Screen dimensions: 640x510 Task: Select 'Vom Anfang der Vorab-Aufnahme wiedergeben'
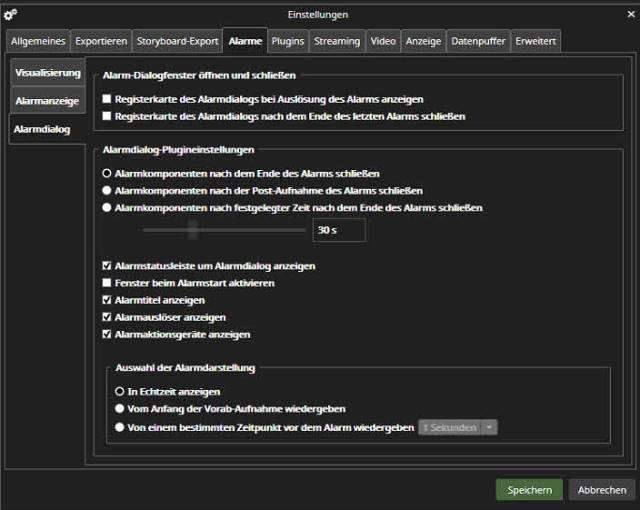(x=120, y=409)
